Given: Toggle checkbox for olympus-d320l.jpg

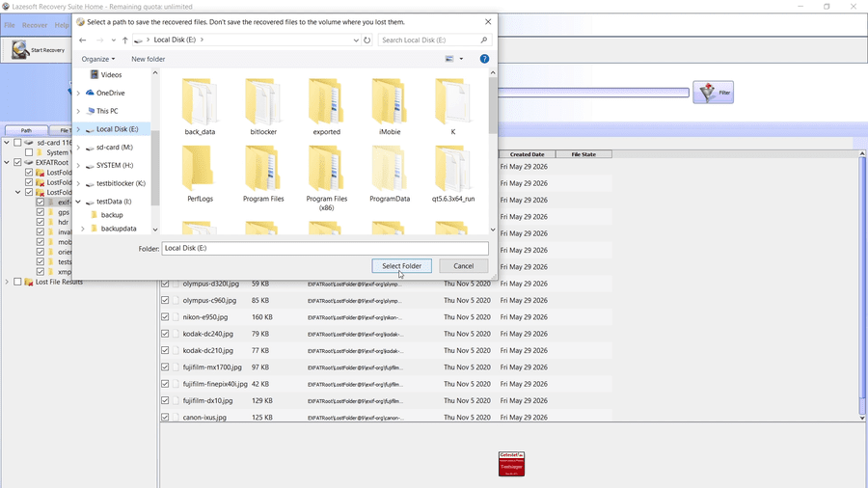Looking at the screenshot, I should click(165, 284).
